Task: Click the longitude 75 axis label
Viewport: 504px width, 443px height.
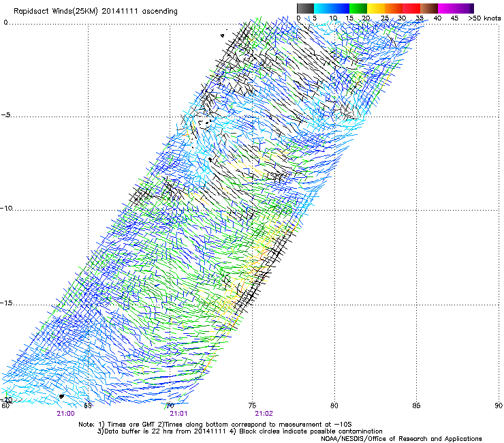Action: click(252, 406)
